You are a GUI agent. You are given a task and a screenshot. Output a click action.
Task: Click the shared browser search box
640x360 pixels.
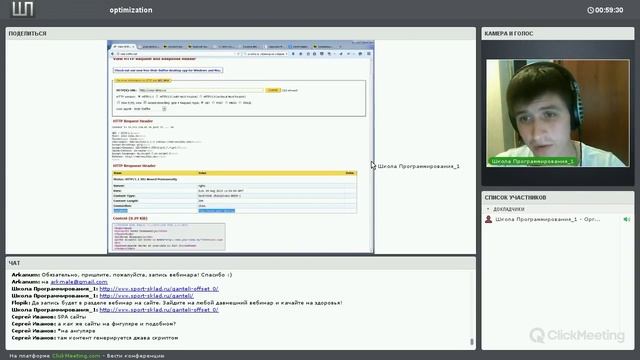click(265, 54)
